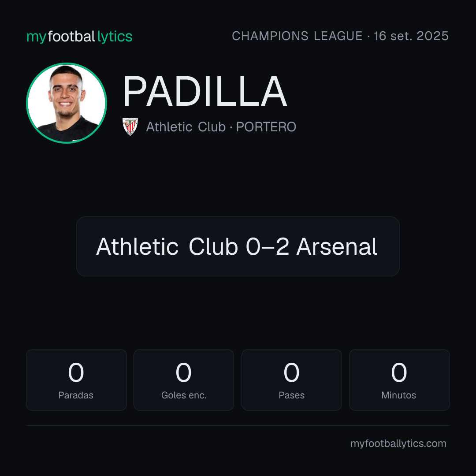Viewport: 476px width, 476px height.
Task: Open Padilla's circular player photo
Action: coord(67,103)
